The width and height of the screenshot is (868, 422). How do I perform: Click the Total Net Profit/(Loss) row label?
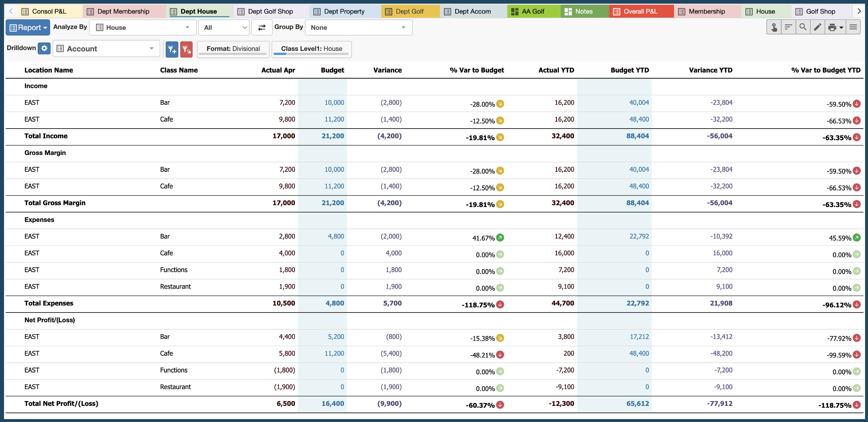pos(61,404)
